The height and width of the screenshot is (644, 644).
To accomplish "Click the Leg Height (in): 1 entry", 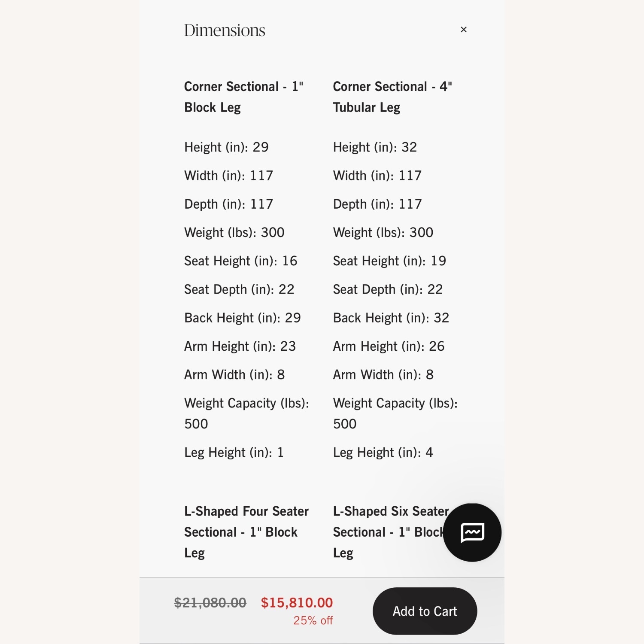I will [x=234, y=453].
